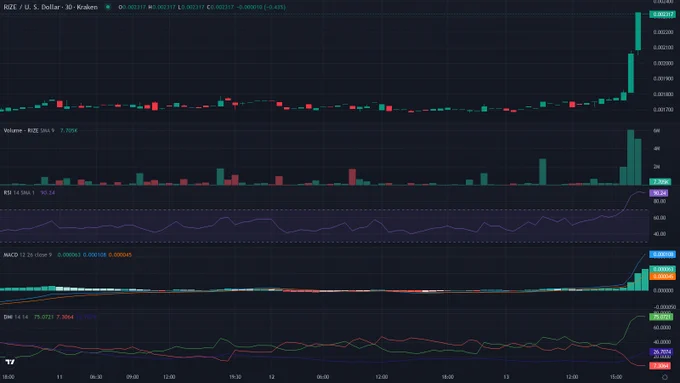Click the RIZE / U. S. Dollar symbol title
This screenshot has width=680, height=383.
[50, 7]
